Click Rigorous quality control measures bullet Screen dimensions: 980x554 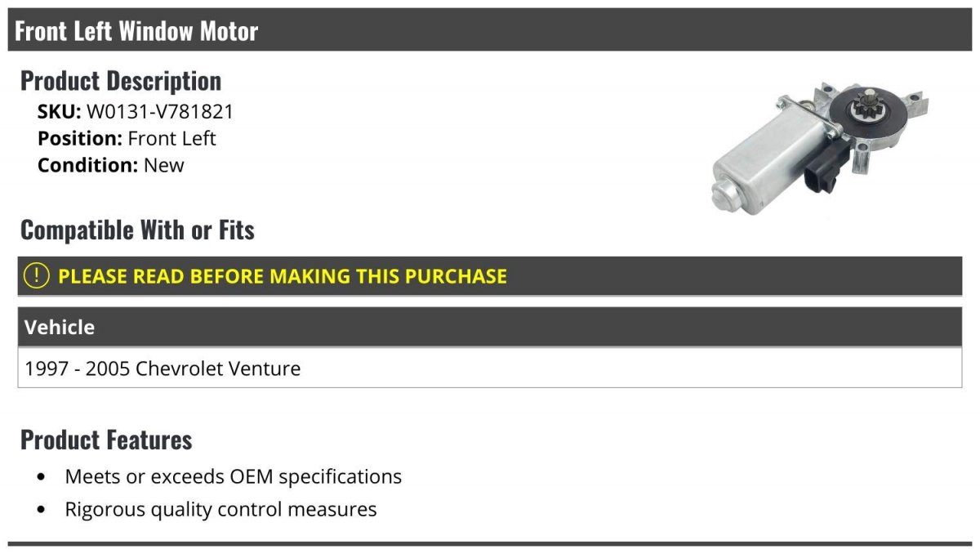[220, 510]
